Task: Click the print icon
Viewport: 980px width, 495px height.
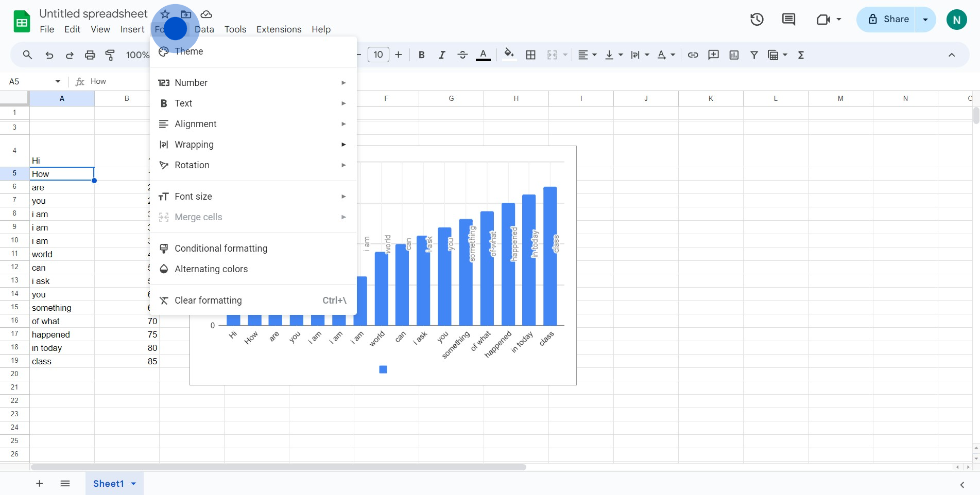Action: 90,55
